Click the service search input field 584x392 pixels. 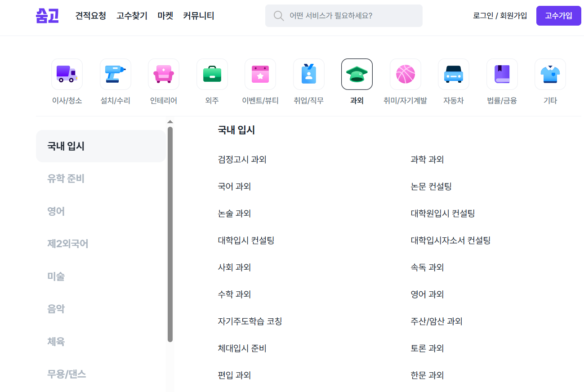point(343,15)
